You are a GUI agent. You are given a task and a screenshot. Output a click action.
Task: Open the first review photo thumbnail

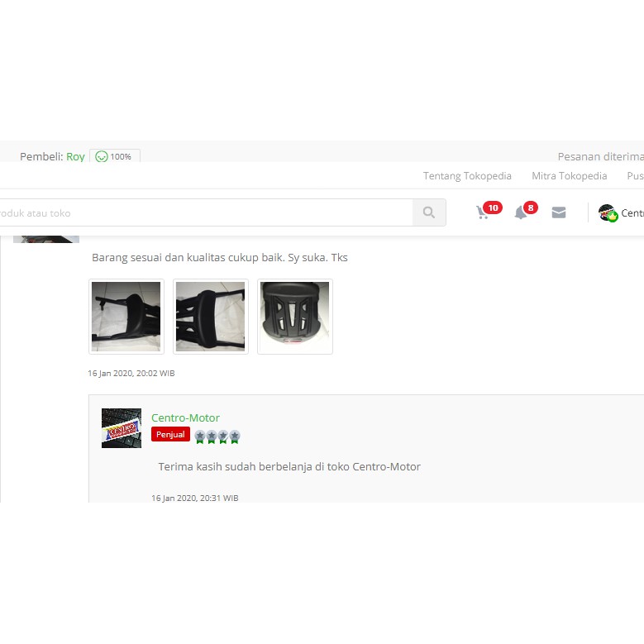click(126, 317)
